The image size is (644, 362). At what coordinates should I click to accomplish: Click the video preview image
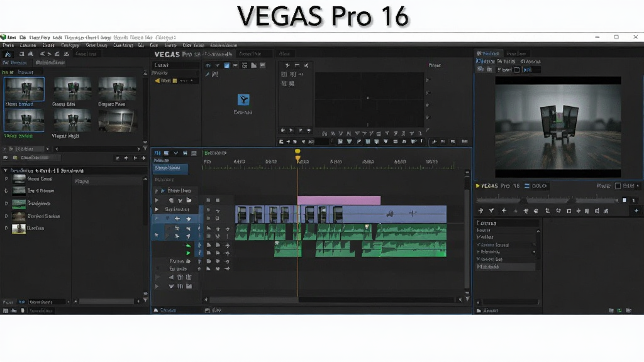tap(558, 127)
